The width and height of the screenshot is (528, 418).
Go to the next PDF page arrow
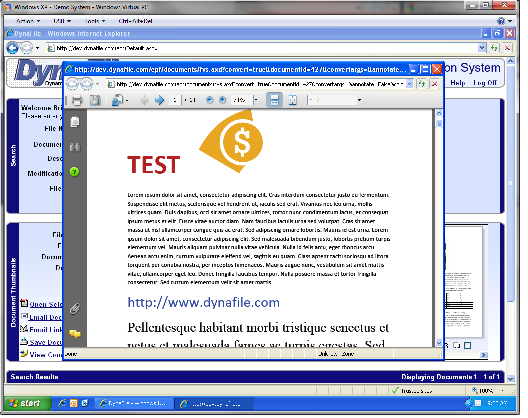(x=159, y=100)
